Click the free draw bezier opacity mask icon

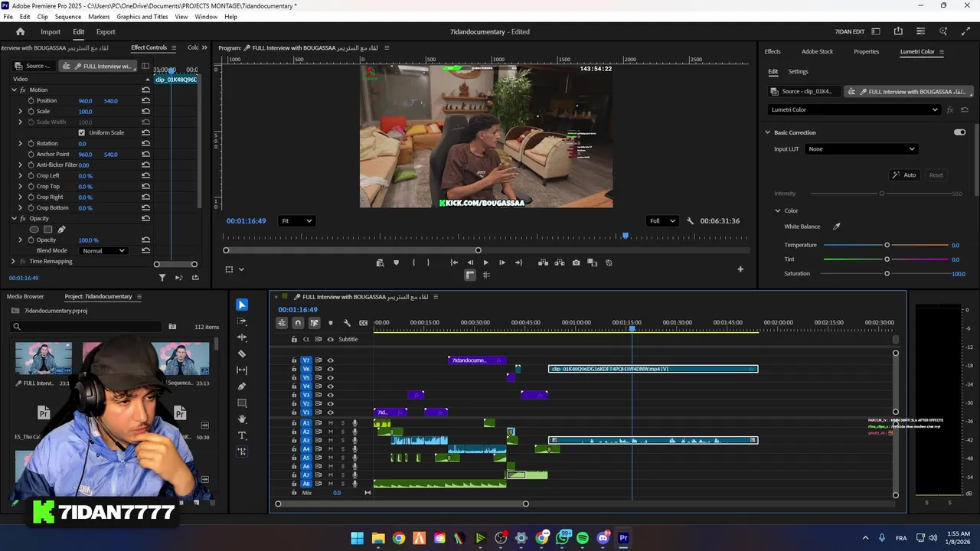coord(61,229)
